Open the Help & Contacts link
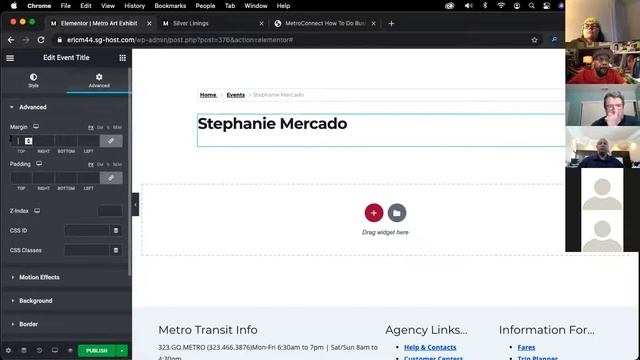This screenshot has width=640, height=360. (x=430, y=347)
